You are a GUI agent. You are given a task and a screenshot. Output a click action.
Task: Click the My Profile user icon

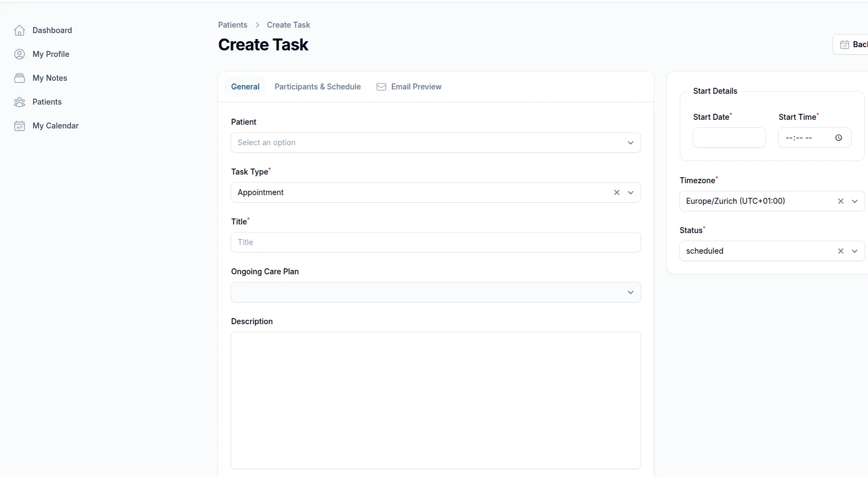(20, 54)
